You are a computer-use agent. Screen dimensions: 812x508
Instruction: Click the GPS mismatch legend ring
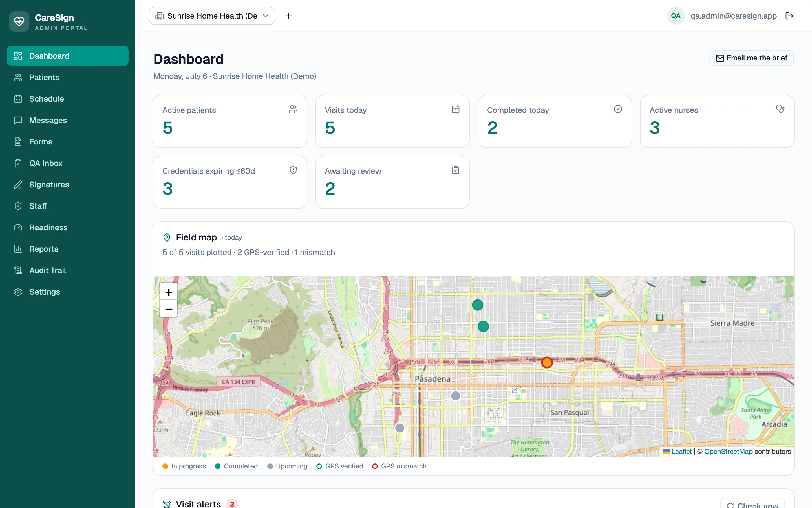pyautogui.click(x=375, y=466)
